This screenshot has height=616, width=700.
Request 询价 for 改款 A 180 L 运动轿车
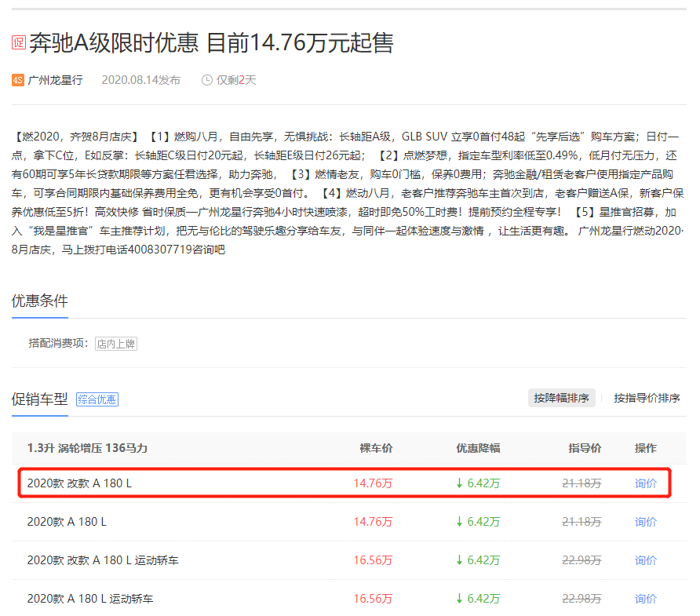click(646, 560)
